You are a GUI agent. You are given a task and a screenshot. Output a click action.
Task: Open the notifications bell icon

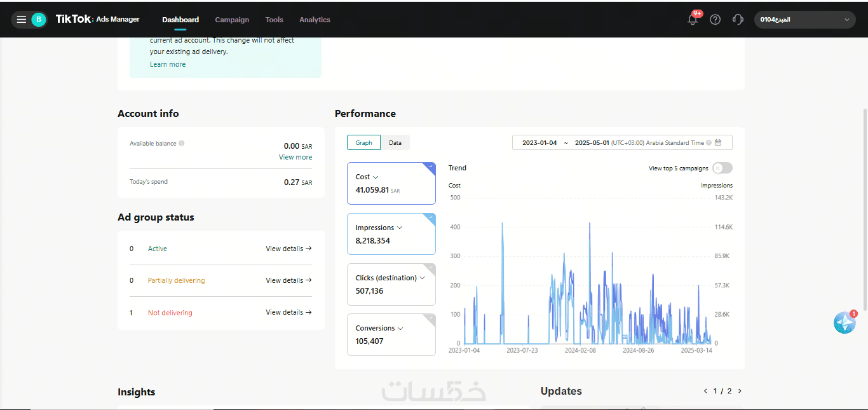[693, 20]
